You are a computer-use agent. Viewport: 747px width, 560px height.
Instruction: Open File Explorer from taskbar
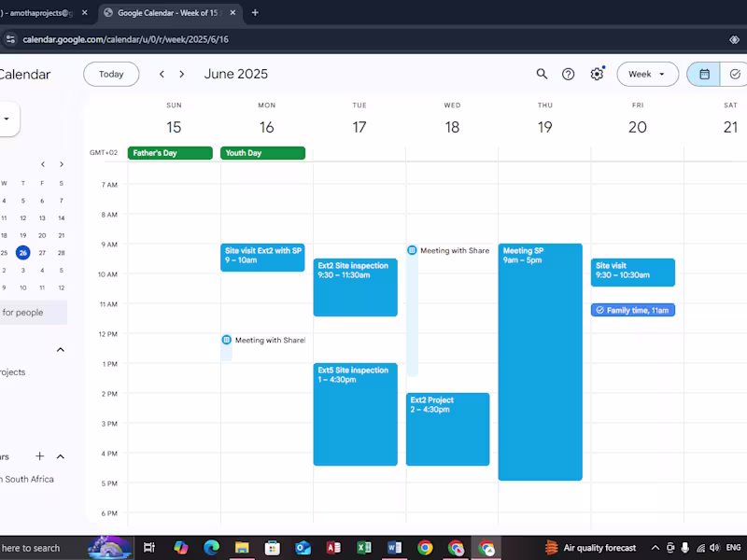pos(242,548)
